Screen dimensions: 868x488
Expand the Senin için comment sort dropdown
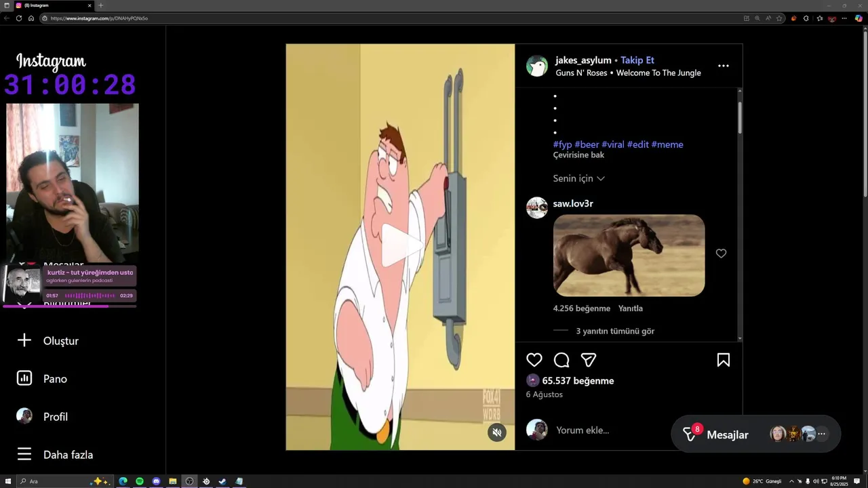coord(578,178)
